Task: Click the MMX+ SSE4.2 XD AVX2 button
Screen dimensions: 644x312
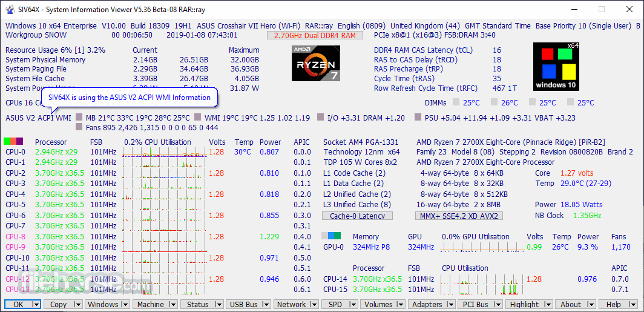Action: pyautogui.click(x=459, y=216)
